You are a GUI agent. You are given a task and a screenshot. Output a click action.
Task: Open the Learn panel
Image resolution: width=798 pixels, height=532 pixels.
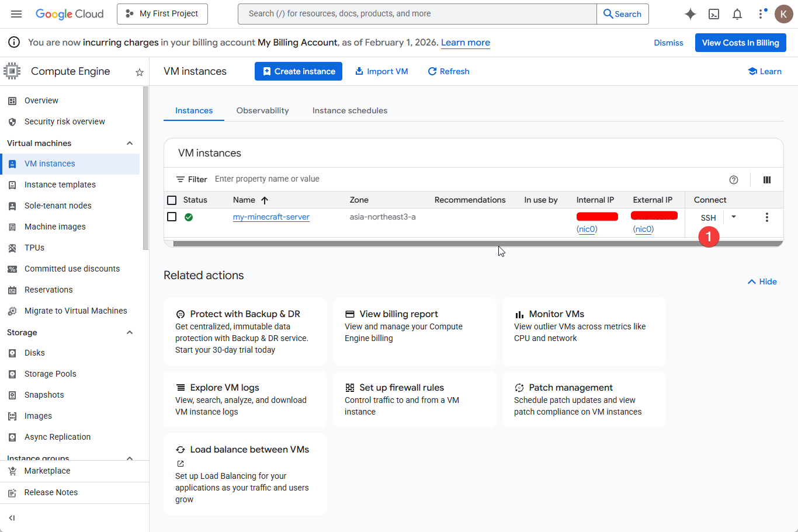(x=765, y=71)
